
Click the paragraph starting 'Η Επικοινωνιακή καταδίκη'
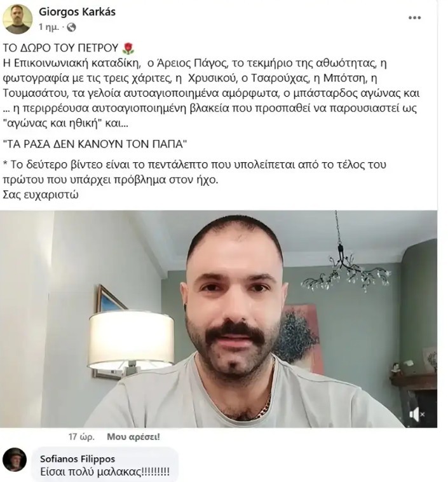(211, 93)
